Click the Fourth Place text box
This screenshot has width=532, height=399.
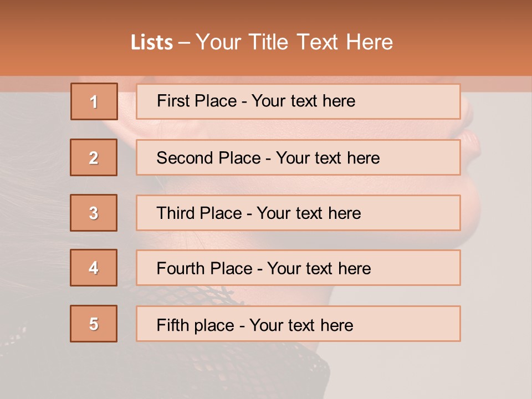[x=298, y=268]
